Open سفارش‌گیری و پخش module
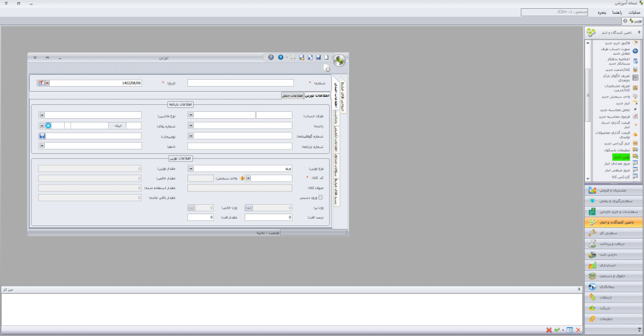Image resolution: width=644 pixels, height=336 pixels. (x=614, y=201)
